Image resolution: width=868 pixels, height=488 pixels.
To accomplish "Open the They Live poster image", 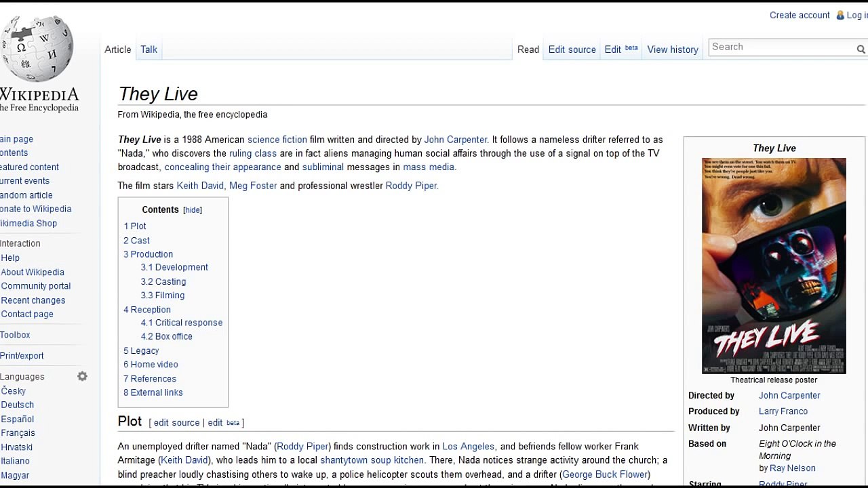I will 774,266.
